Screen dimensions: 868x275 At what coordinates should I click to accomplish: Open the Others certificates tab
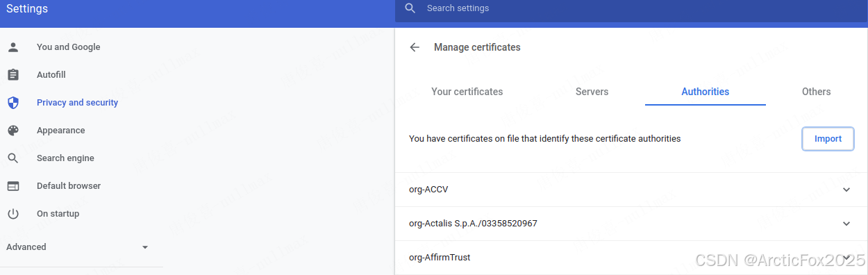816,92
